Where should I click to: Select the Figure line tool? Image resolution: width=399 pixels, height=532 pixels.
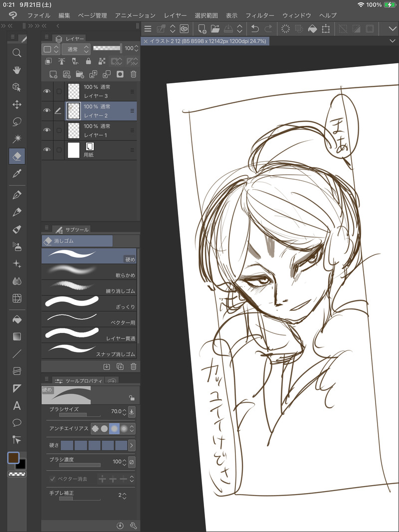(16, 354)
